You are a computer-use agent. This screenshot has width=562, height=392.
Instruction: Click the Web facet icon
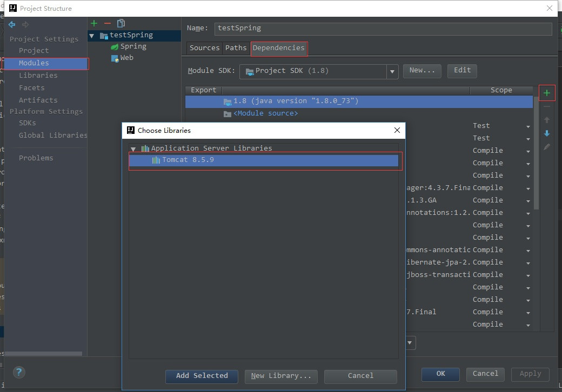click(115, 58)
